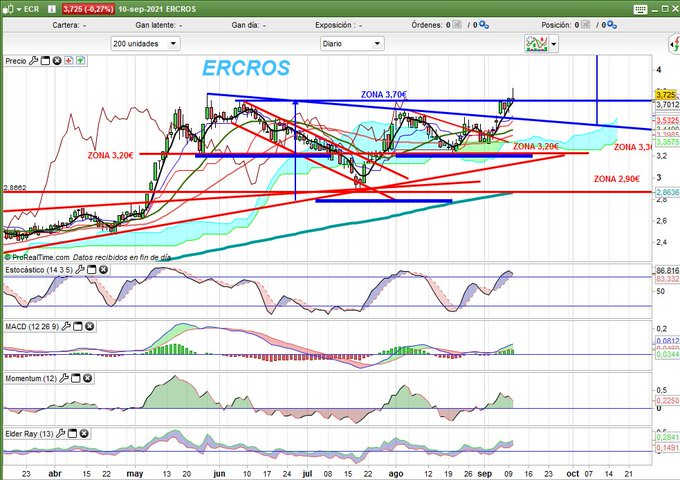Click the MACD panel window icon
680x480 pixels.
78,326
